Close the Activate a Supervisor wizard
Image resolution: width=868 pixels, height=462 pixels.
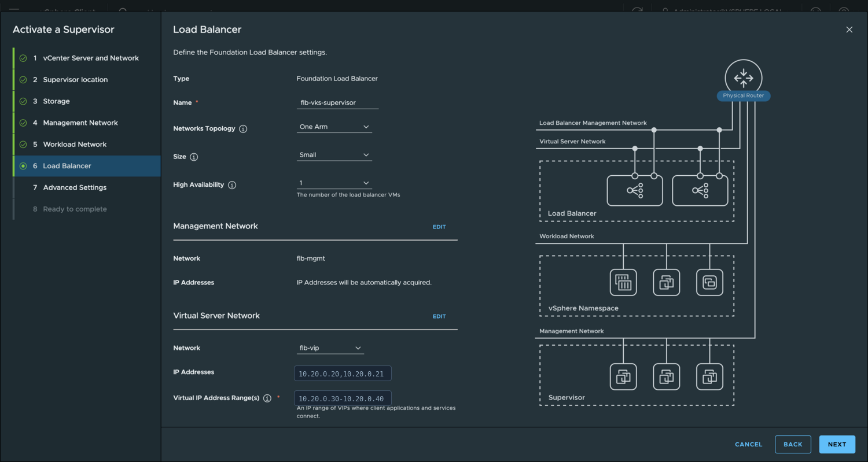[x=849, y=29]
